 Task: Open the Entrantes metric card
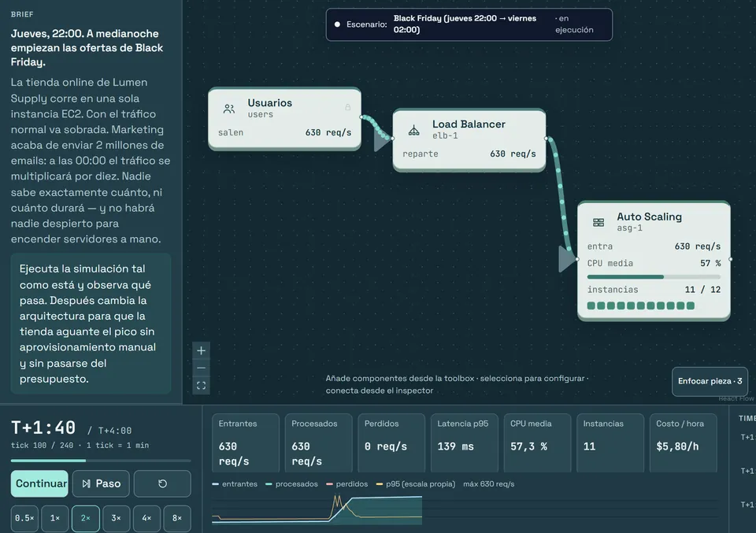[246, 442]
